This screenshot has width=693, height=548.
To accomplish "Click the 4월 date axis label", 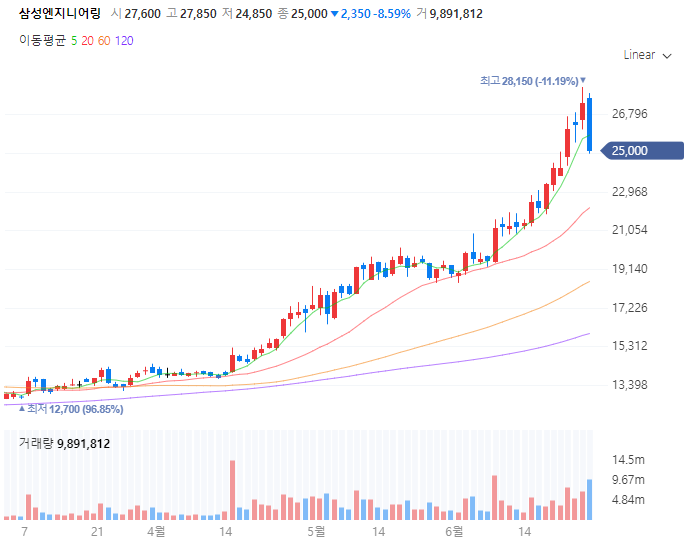I will pyautogui.click(x=156, y=531).
